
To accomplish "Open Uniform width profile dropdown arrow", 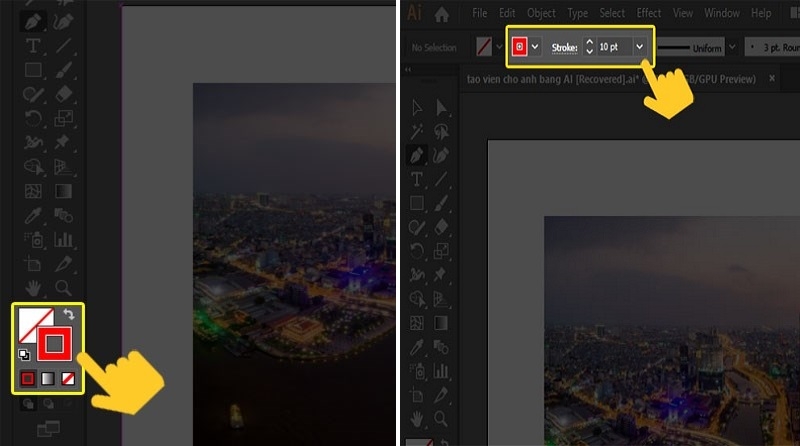I will coord(732,47).
